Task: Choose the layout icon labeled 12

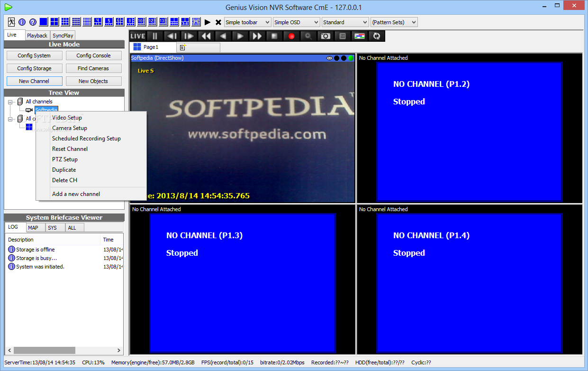Action: [152, 22]
